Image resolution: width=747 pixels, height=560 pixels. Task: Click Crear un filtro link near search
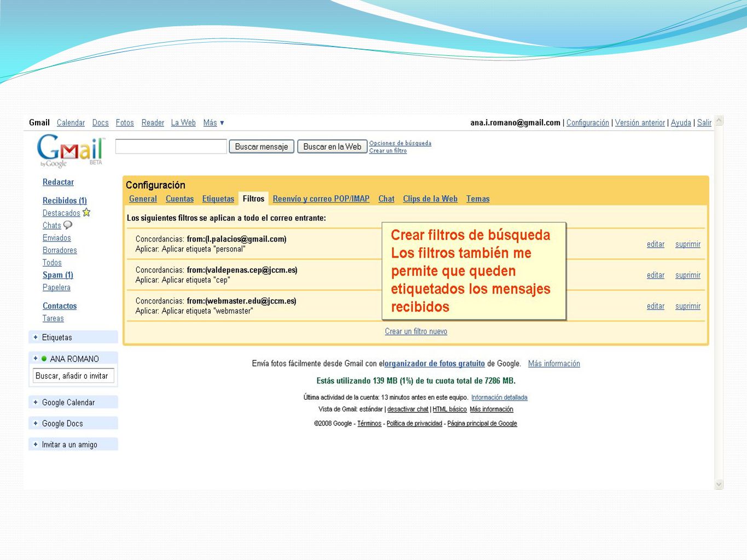click(x=388, y=151)
